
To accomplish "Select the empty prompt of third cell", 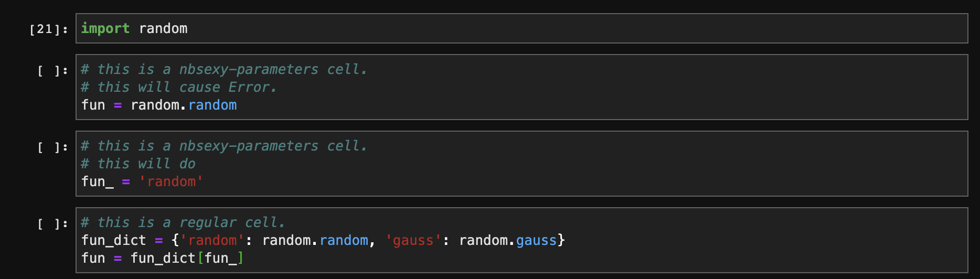I will point(52,147).
